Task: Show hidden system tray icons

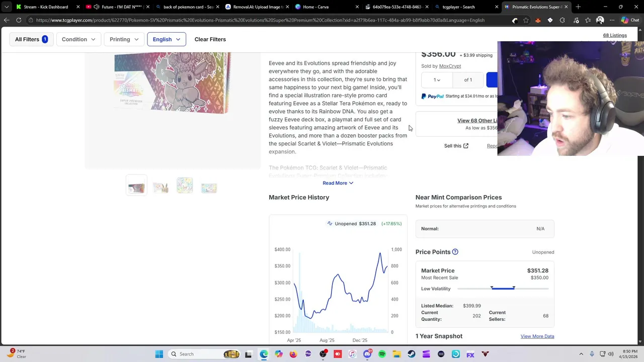Action: tap(581, 354)
